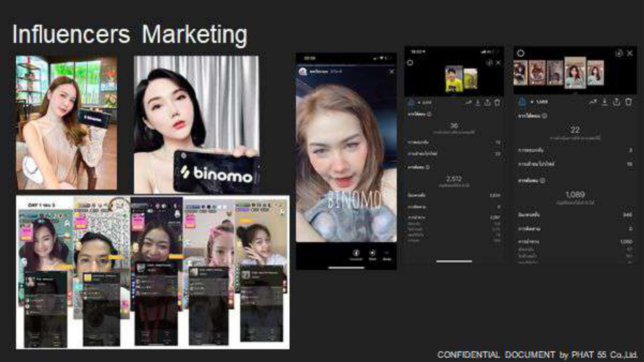Viewport: 644px width, 362px height.
Task: Dismiss the right insights screen via its X
Action: [629, 53]
